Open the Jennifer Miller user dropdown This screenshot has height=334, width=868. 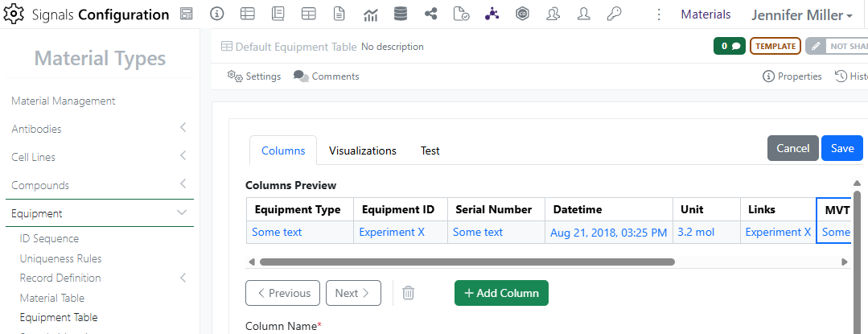pos(801,15)
